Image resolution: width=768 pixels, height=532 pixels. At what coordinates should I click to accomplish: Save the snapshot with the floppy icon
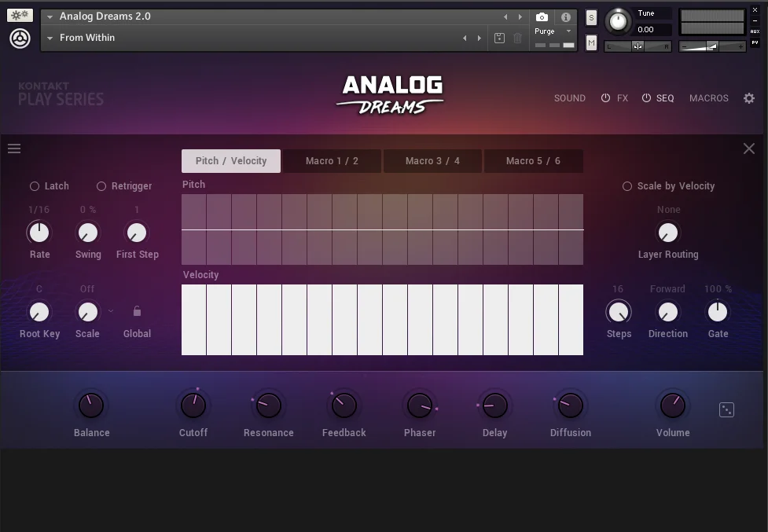(499, 39)
